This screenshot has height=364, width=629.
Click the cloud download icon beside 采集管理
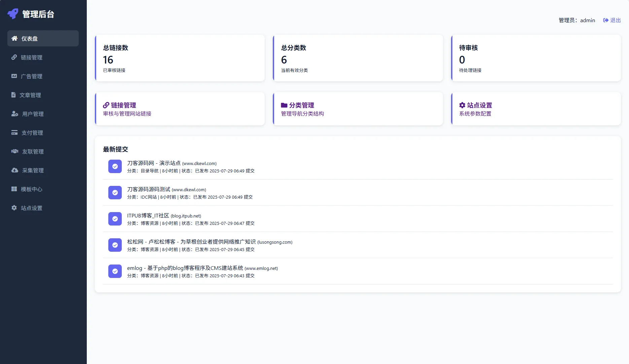point(15,170)
